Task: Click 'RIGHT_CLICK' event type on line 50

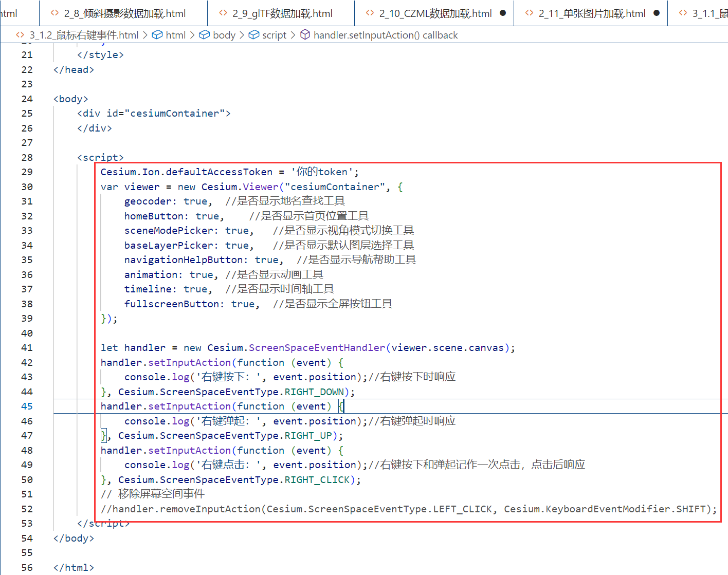Action: click(317, 480)
